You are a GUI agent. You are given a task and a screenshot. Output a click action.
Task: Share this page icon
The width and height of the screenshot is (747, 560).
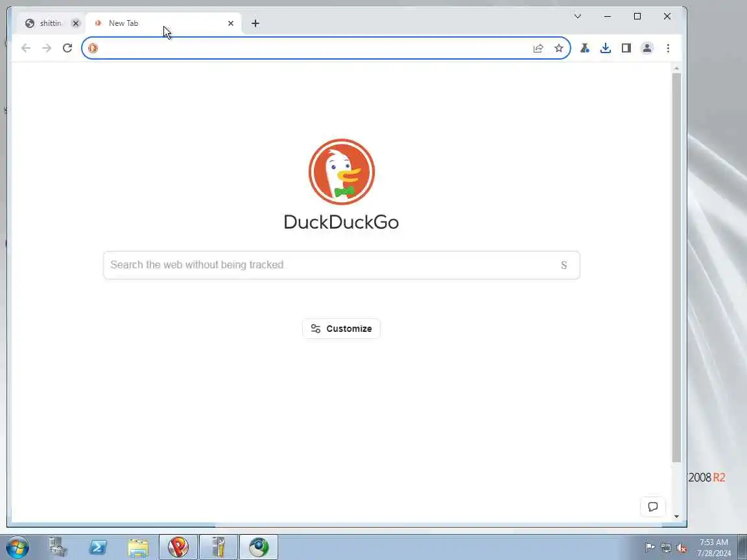(x=538, y=48)
